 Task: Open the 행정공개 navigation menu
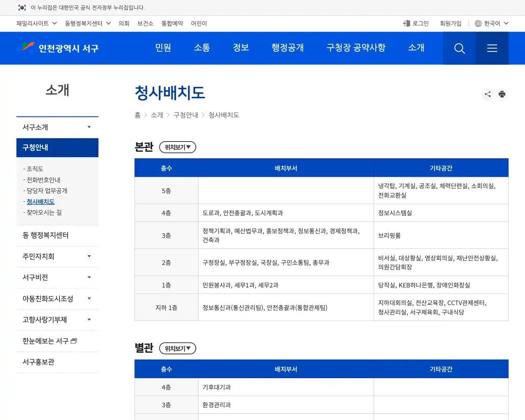pos(288,48)
